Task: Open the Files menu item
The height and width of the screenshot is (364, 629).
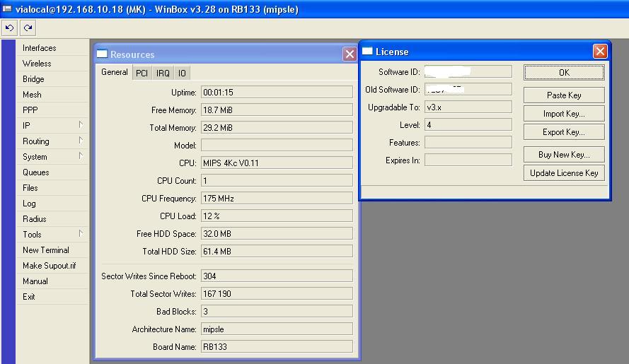Action: click(52, 188)
